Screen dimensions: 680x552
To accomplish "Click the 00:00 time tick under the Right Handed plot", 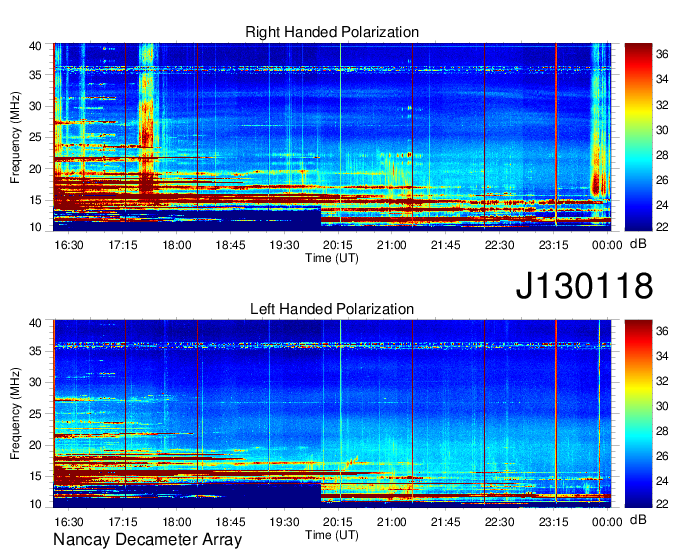I will (x=607, y=245).
